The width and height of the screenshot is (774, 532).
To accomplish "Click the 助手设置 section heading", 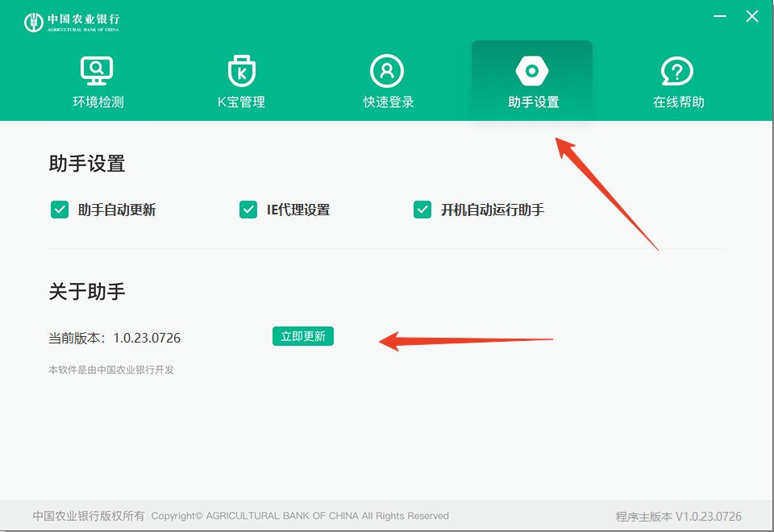I will click(87, 164).
